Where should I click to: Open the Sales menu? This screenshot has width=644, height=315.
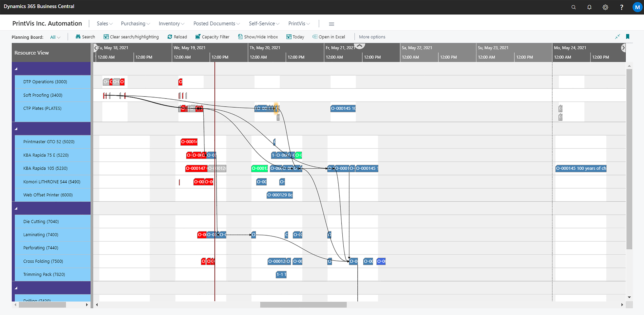click(104, 23)
